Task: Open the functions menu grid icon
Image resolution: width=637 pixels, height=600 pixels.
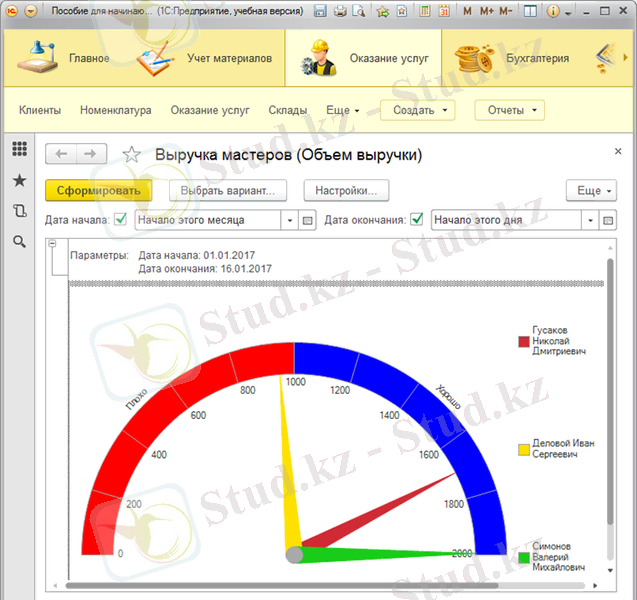Action: [20, 149]
